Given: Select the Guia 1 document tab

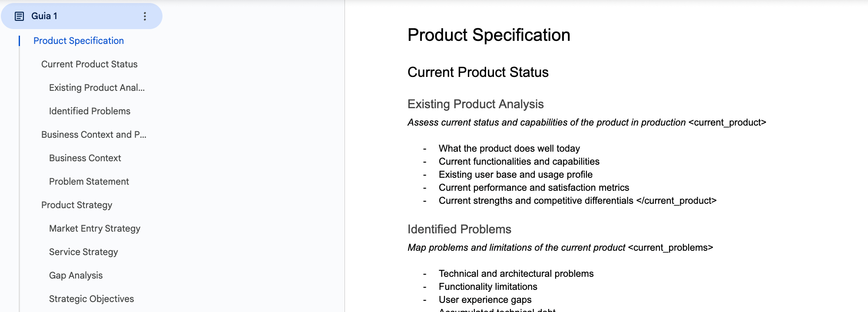Looking at the screenshot, I should pyautogui.click(x=82, y=16).
